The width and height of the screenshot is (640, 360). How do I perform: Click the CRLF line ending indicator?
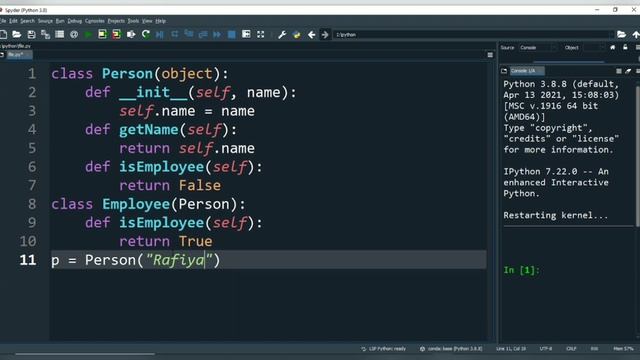click(571, 349)
